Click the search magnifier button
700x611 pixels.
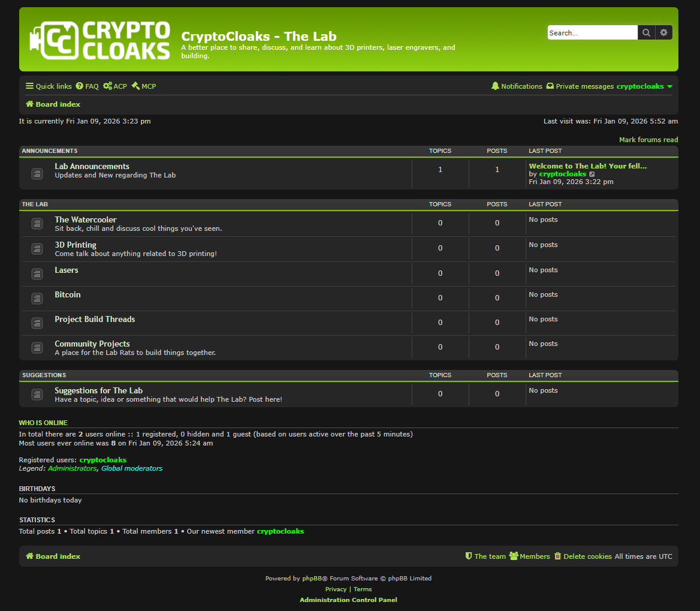646,32
